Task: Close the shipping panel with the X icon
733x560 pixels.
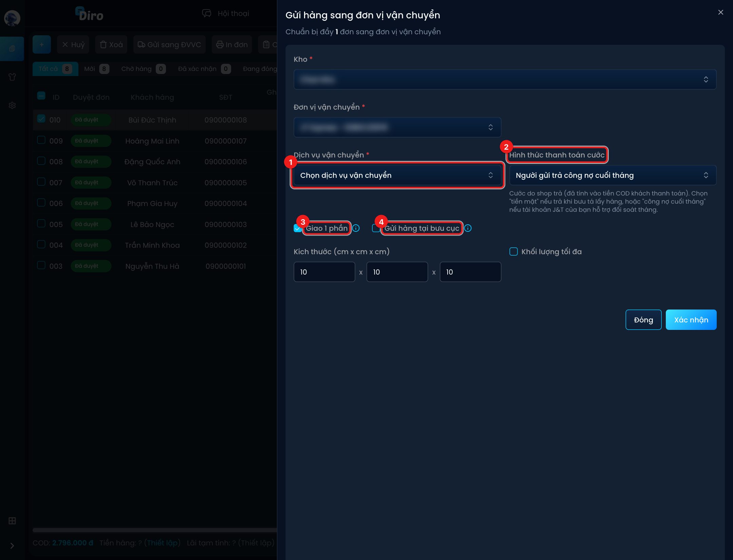Action: click(x=721, y=12)
